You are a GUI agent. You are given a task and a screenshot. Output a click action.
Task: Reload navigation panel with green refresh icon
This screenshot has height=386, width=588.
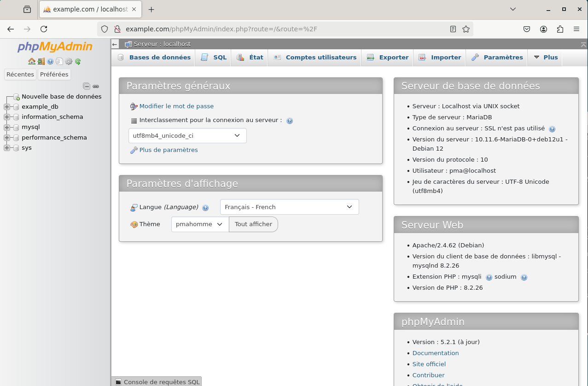point(78,61)
